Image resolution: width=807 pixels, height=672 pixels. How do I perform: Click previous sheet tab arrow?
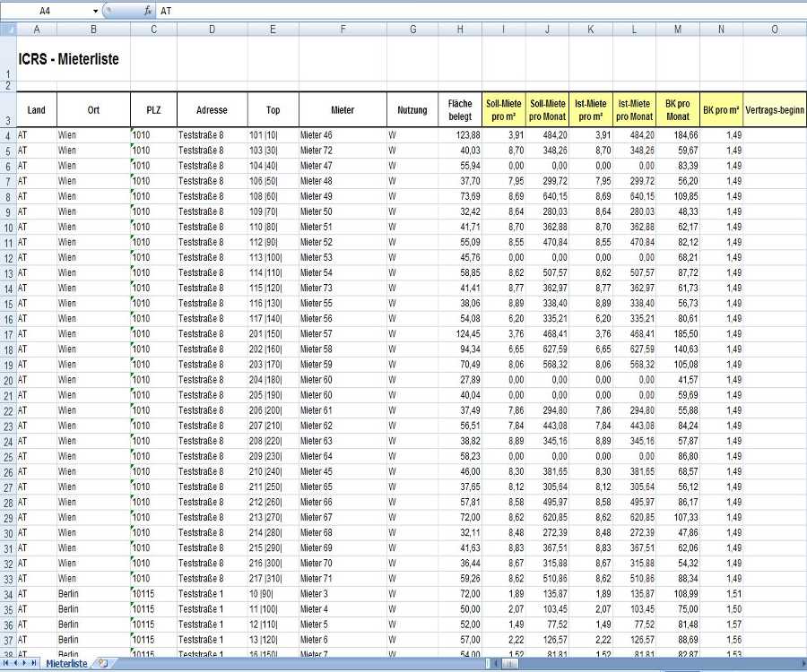[15, 663]
